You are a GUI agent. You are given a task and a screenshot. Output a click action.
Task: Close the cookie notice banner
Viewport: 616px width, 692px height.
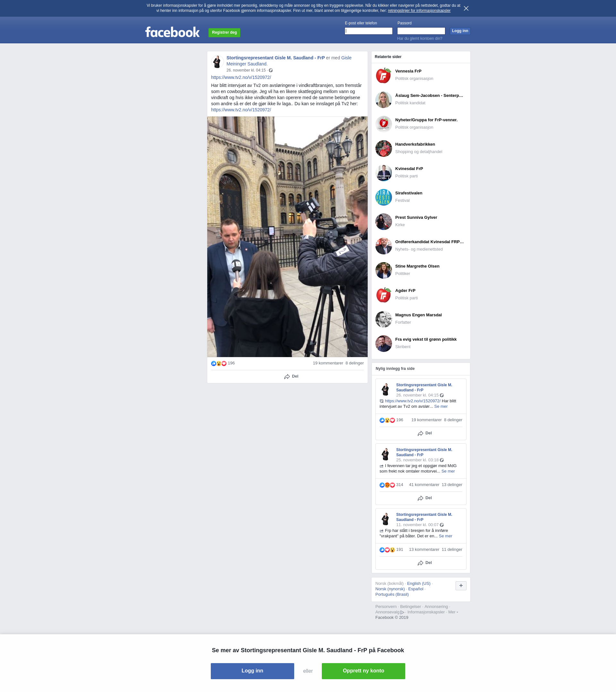tap(466, 8)
